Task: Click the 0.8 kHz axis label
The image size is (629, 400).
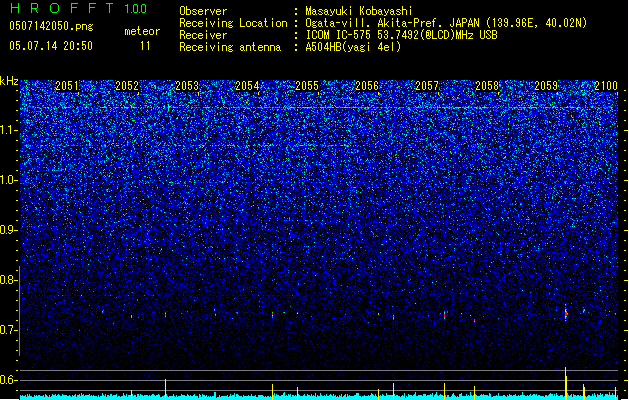Action: (x=9, y=280)
